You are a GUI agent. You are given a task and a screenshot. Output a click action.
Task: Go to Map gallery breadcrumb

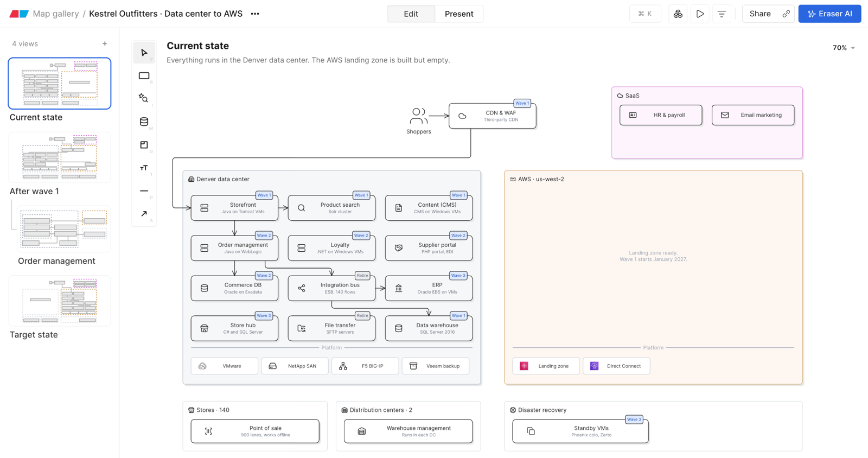coord(56,14)
